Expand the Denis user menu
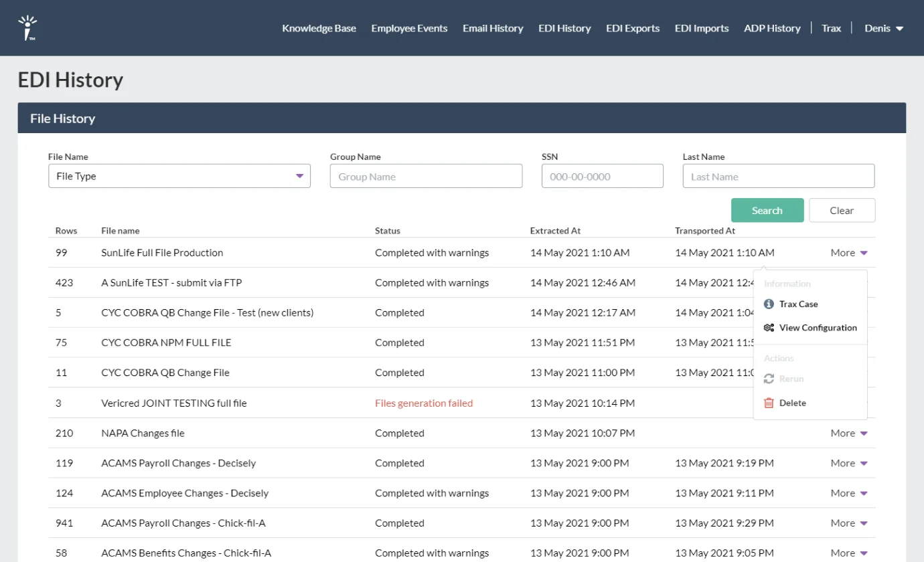 tap(884, 28)
